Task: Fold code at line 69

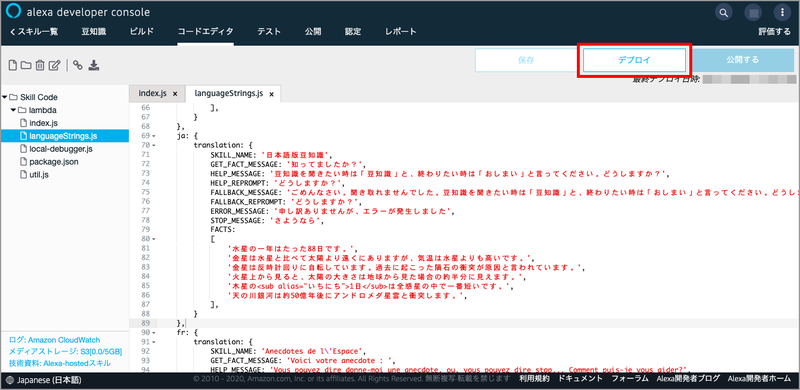Action: (x=153, y=136)
